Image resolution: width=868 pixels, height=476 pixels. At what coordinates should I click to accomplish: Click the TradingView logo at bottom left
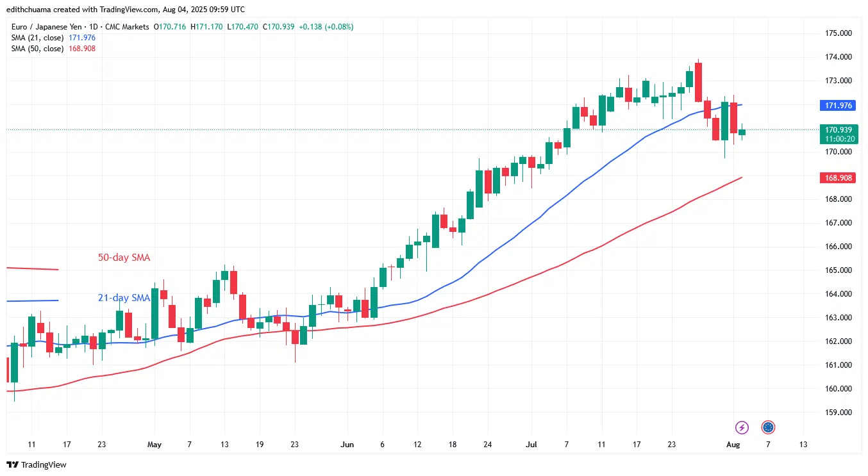pos(37,464)
